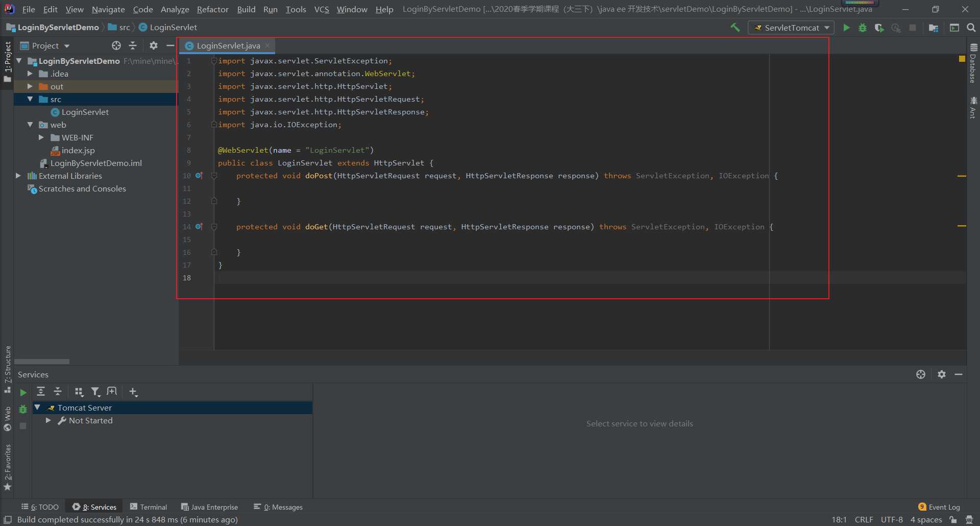The height and width of the screenshot is (526, 980).
Task: Open the Refactor menu
Action: click(x=212, y=9)
